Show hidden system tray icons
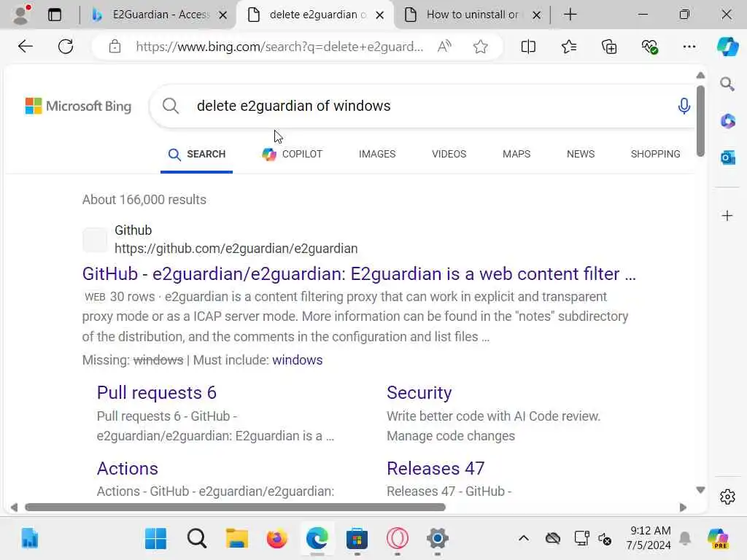 (524, 539)
